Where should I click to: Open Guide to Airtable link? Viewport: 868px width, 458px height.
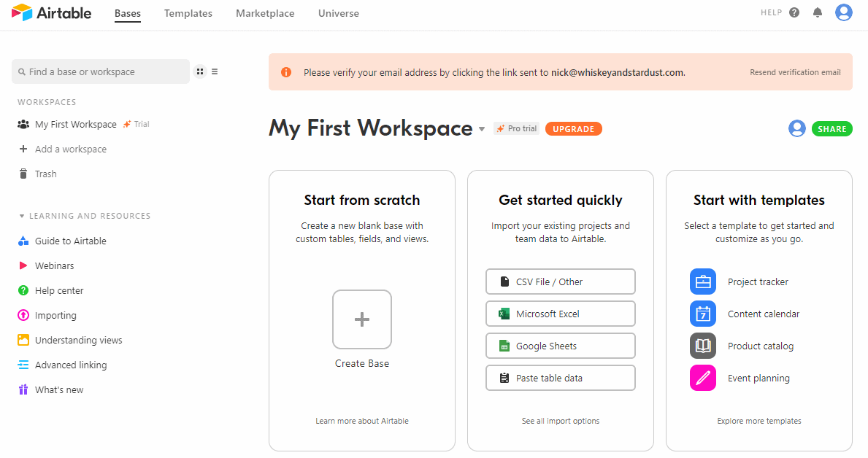pyautogui.click(x=71, y=241)
